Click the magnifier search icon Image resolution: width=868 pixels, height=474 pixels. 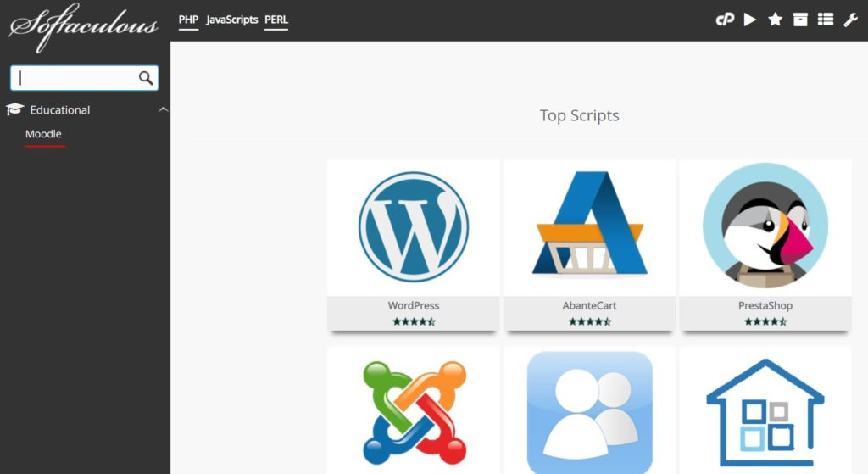[x=146, y=78]
